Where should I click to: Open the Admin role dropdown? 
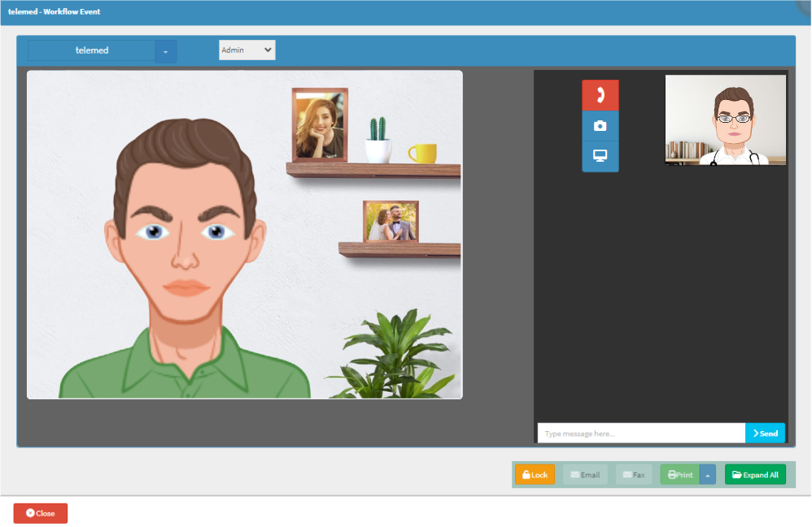coord(247,50)
